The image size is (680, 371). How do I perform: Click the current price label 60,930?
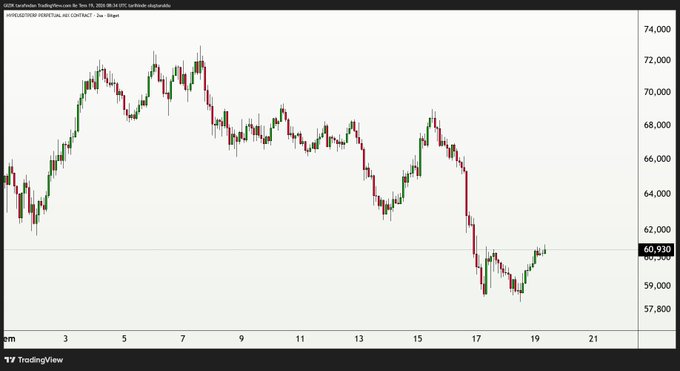point(657,250)
